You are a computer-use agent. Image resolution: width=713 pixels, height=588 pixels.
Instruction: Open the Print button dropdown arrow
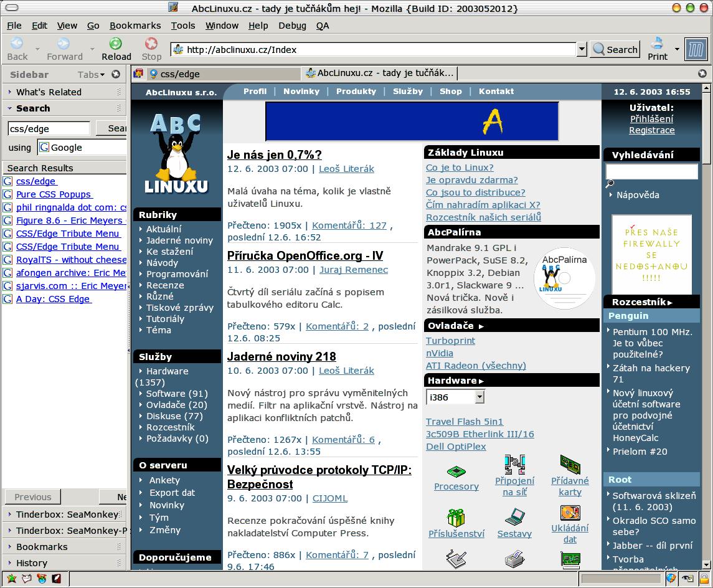(677, 49)
